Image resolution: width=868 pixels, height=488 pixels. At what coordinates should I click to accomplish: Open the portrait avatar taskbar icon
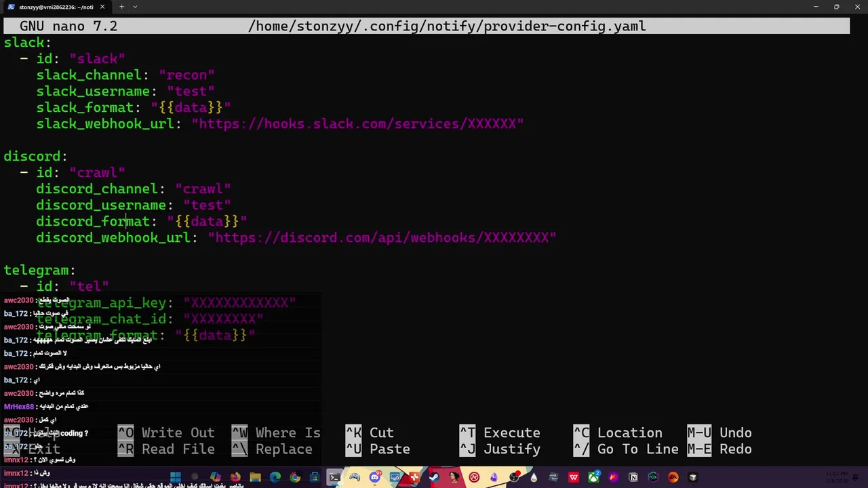click(454, 477)
